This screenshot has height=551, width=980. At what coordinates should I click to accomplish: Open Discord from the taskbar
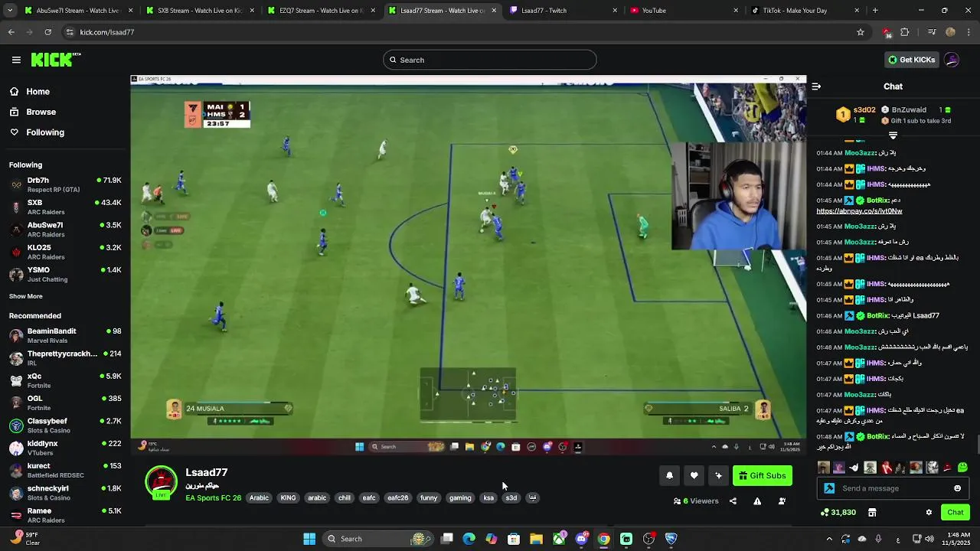(x=581, y=539)
